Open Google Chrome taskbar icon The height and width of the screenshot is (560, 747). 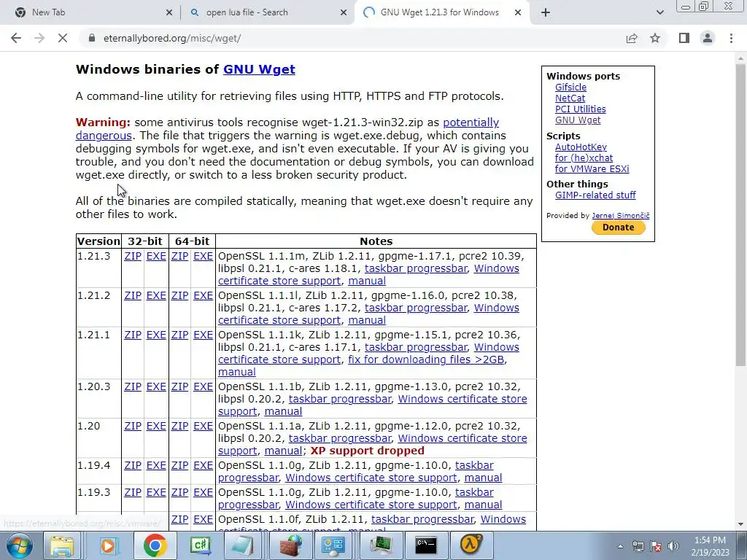click(155, 545)
